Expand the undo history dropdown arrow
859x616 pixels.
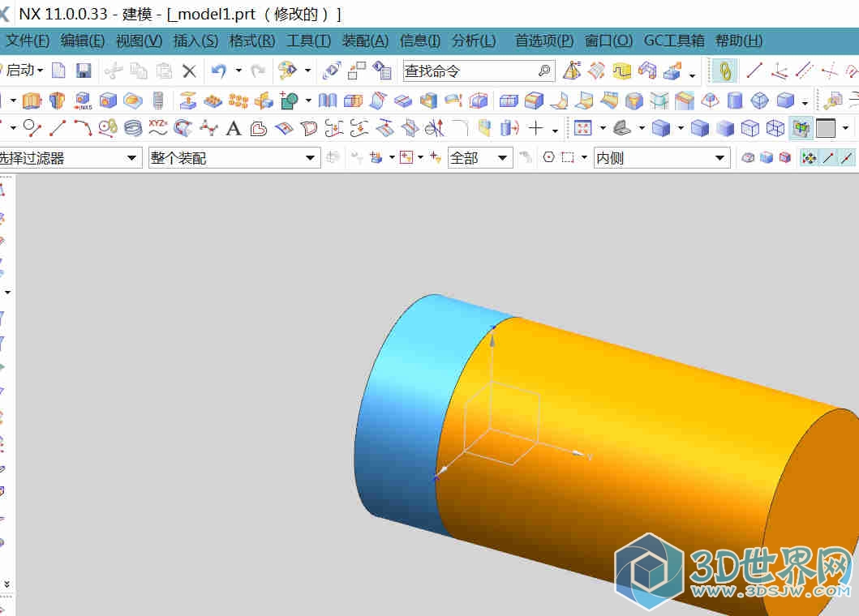pos(238,70)
